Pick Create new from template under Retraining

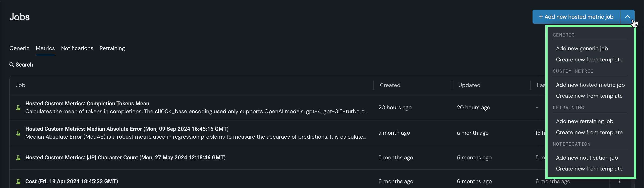[x=589, y=132]
